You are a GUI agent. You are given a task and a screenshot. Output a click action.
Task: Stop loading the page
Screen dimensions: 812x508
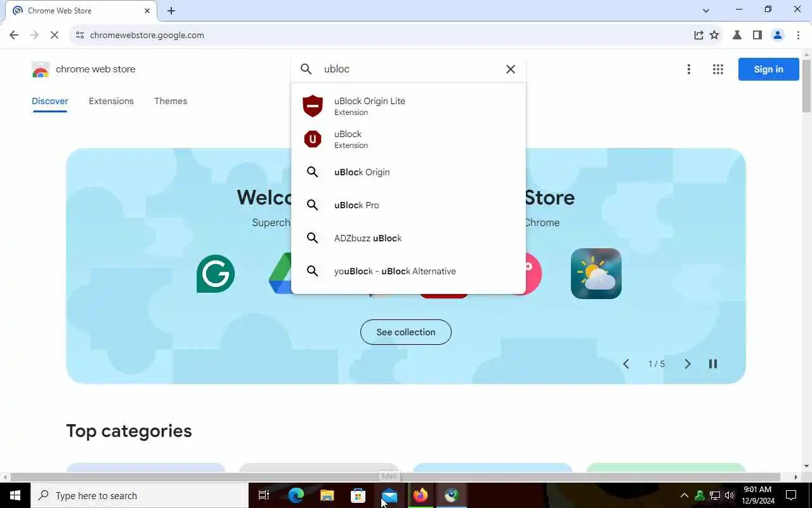tap(55, 35)
